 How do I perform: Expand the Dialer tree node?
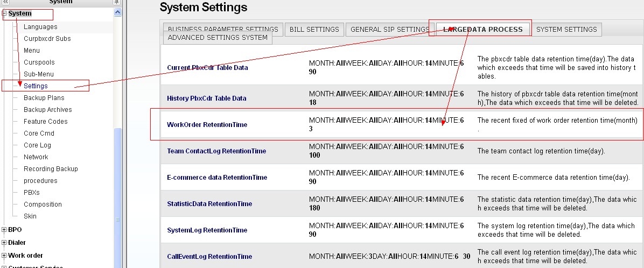coord(5,243)
